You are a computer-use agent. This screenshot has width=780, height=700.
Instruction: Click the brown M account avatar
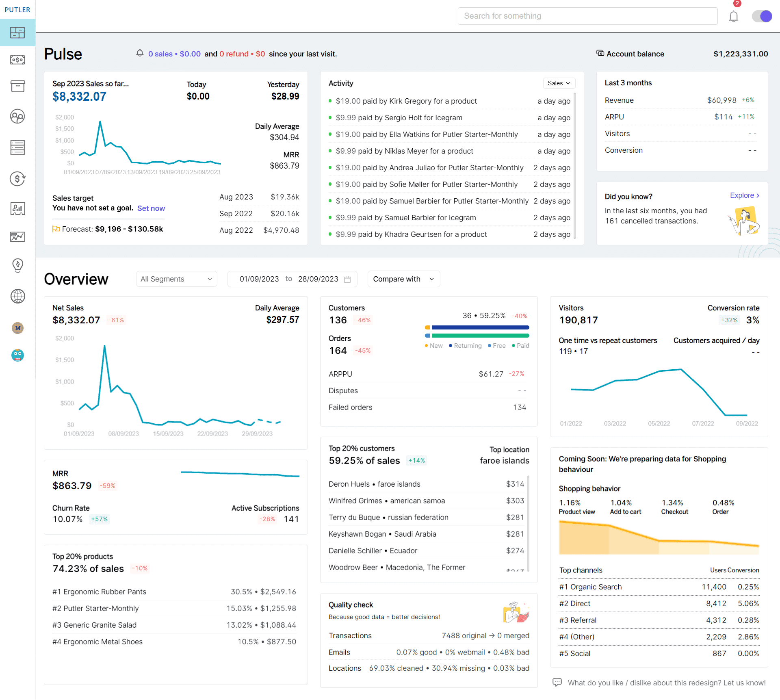(x=17, y=328)
